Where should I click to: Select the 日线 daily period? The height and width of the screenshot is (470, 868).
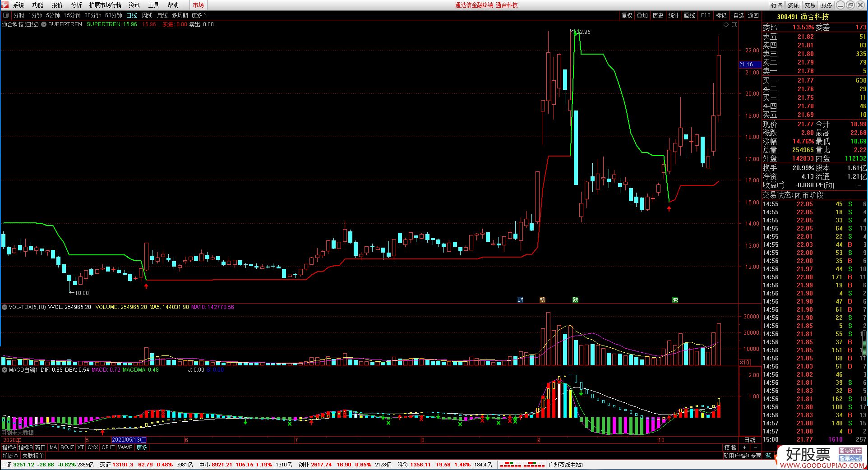click(132, 15)
